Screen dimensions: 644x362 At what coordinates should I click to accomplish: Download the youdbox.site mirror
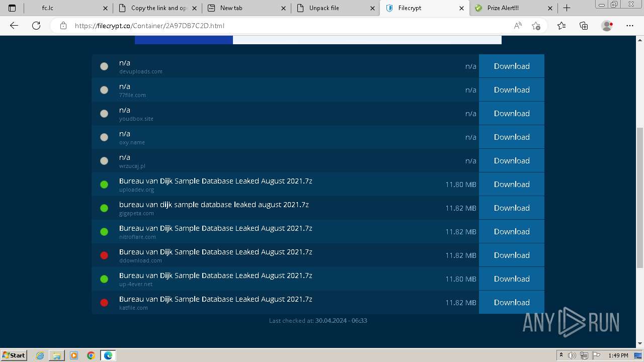(512, 113)
